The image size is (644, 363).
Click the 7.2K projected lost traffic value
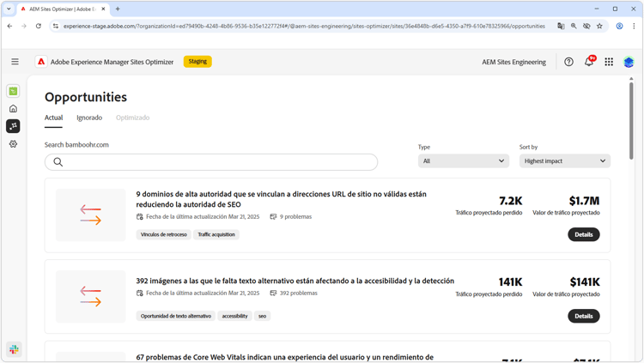pyautogui.click(x=511, y=201)
